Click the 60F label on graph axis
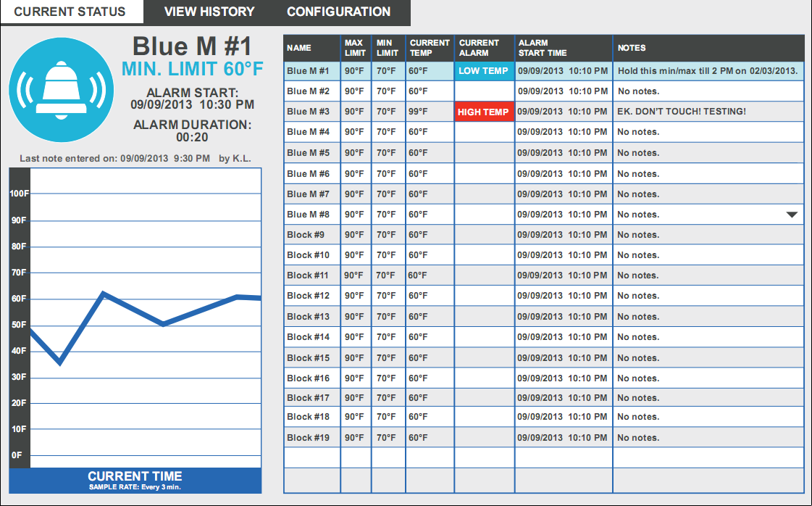 (19, 299)
